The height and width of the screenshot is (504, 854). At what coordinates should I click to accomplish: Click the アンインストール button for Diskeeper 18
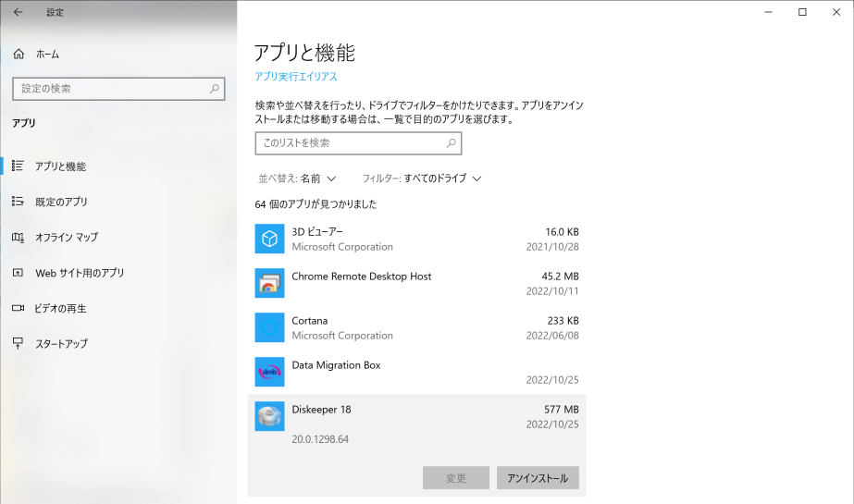click(x=538, y=478)
